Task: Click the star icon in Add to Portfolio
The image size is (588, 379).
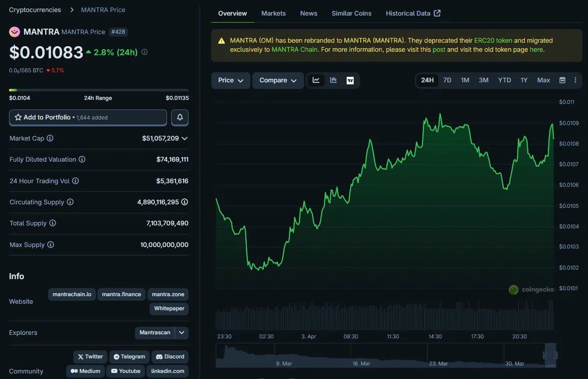Action: [x=18, y=117]
